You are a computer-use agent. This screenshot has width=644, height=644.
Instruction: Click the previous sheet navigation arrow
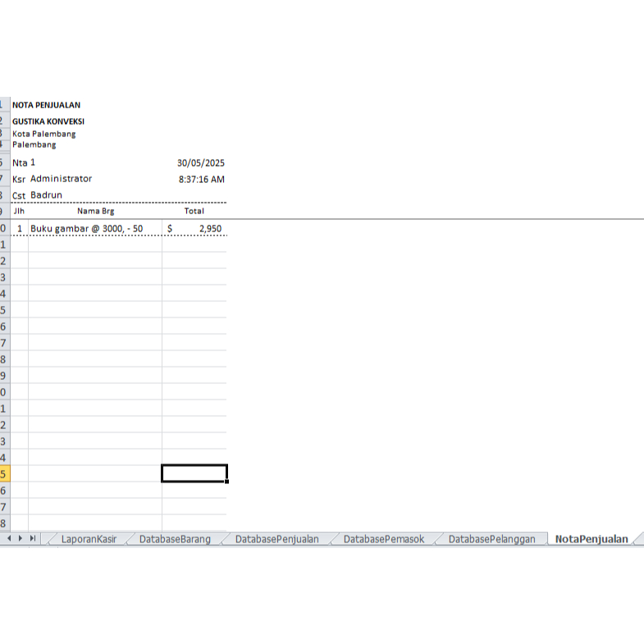coord(9,538)
